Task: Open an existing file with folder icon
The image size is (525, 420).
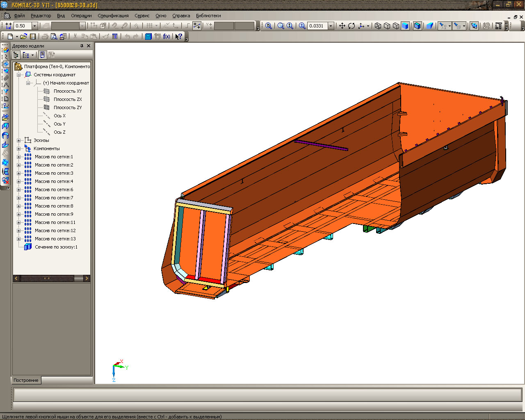Action: coord(23,37)
